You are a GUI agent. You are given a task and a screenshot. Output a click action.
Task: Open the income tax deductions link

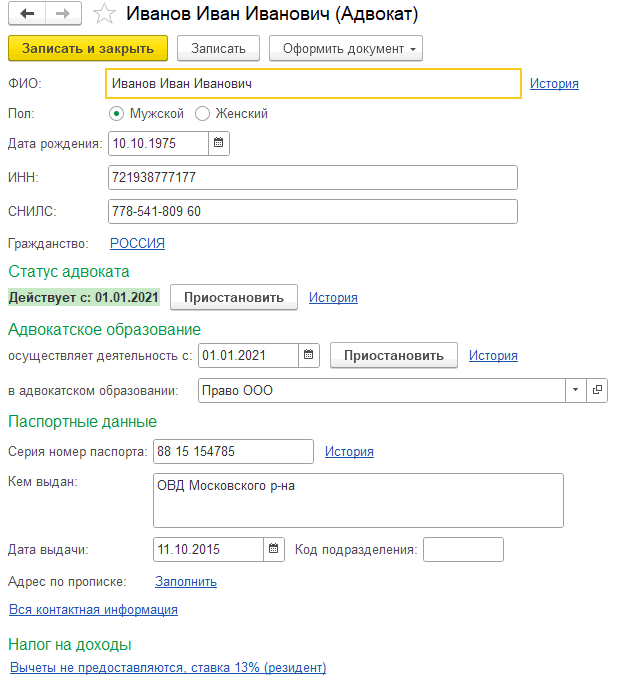(x=167, y=667)
